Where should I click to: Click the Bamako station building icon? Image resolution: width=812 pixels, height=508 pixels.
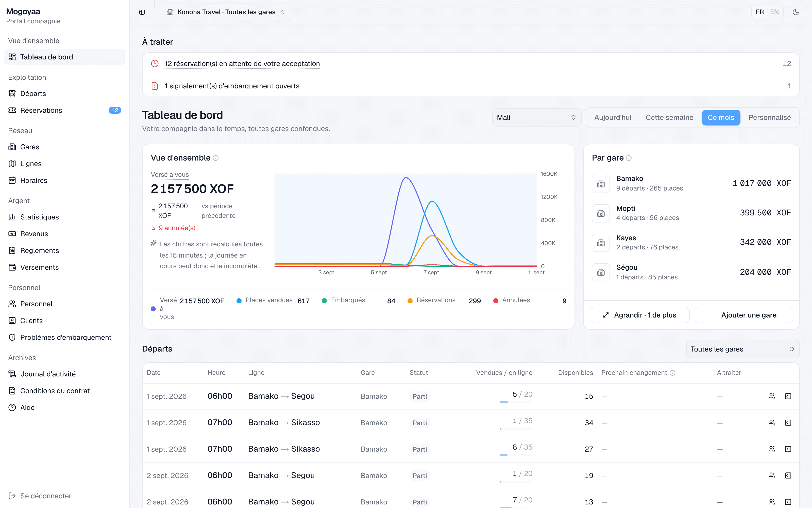click(x=601, y=183)
